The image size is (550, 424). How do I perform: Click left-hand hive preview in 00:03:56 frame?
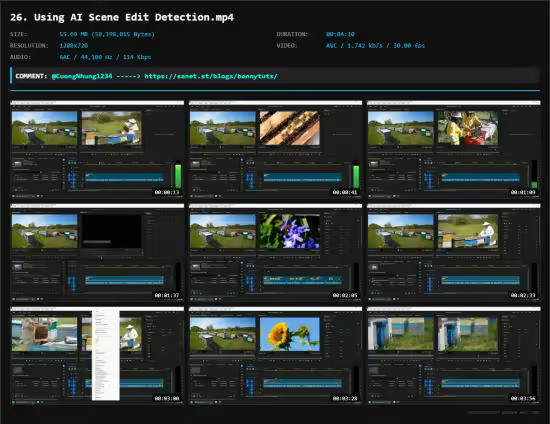[x=401, y=334]
